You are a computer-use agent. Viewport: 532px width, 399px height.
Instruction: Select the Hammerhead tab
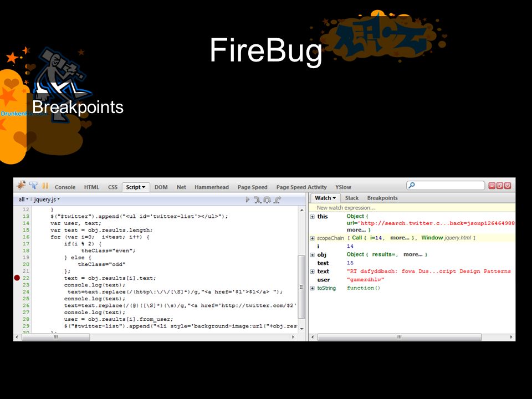(x=211, y=187)
